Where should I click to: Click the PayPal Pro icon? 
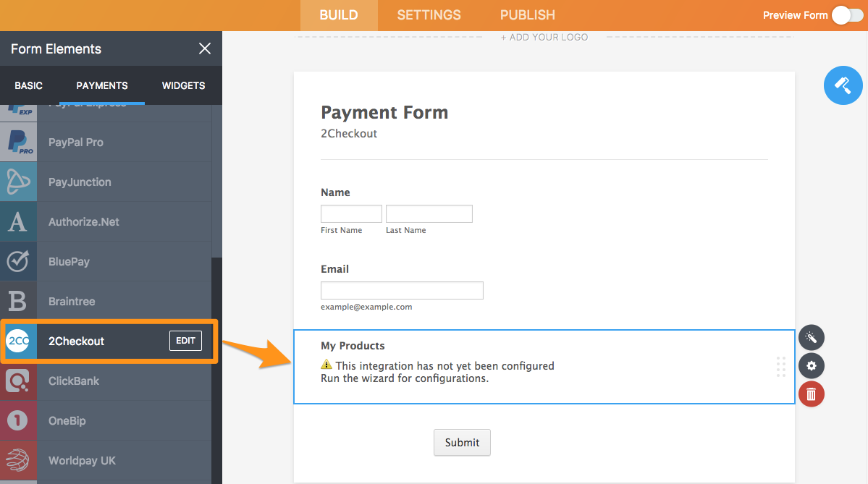coord(18,142)
